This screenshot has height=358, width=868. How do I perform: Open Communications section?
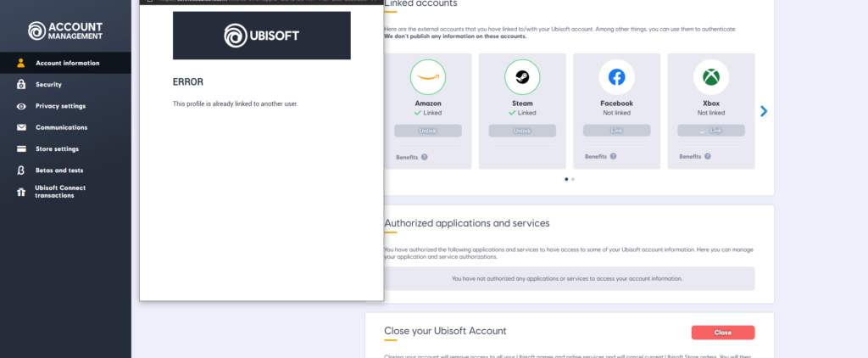click(65, 127)
